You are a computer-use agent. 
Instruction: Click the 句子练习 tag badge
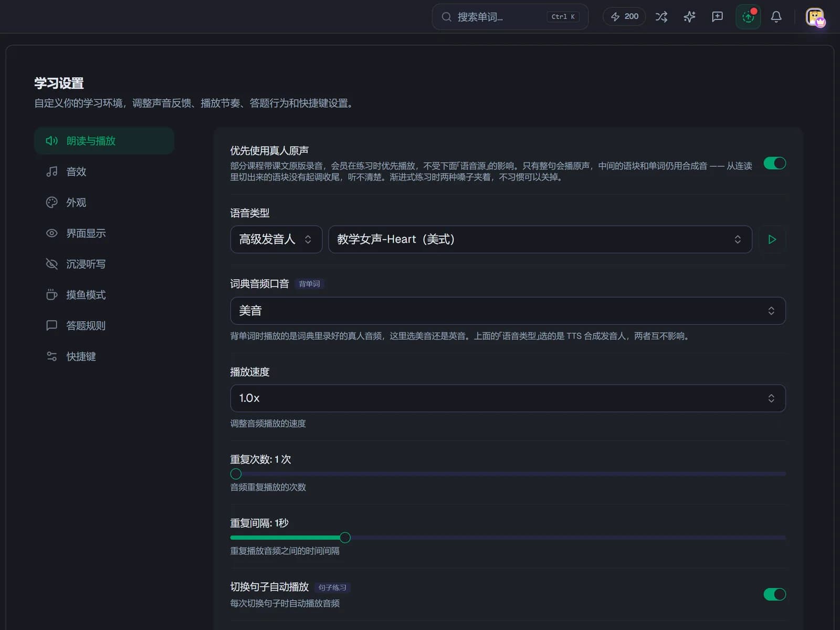click(x=332, y=587)
